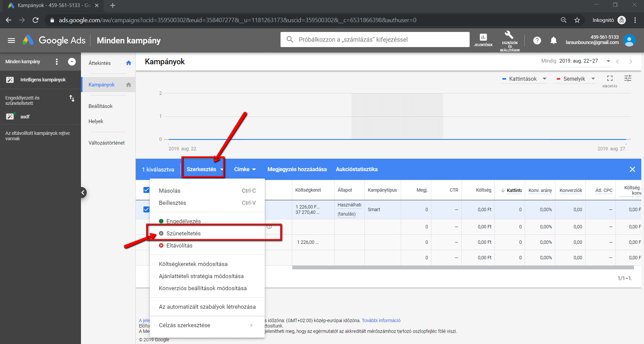Go to Helyek page
Viewport: 644px width, 344px height.
click(96, 121)
